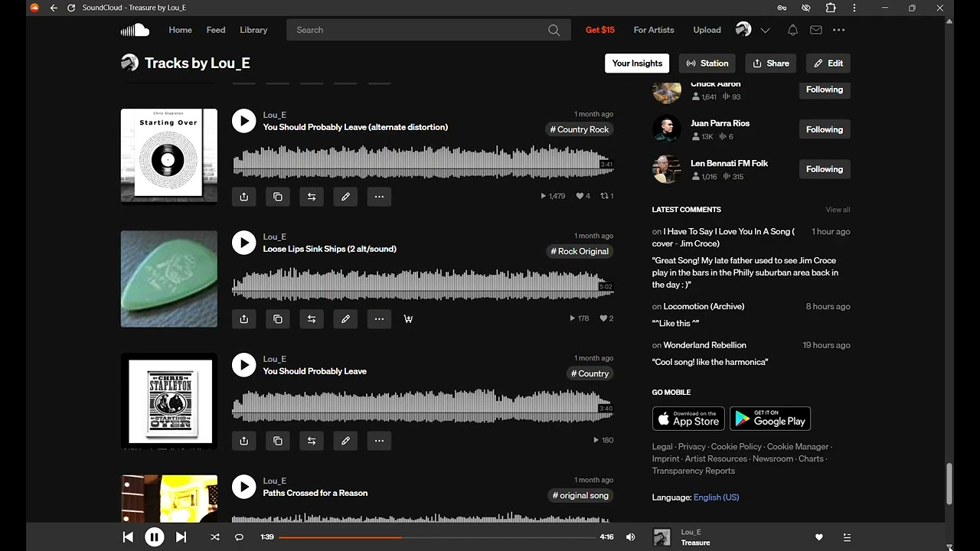Click the Share button in page header
This screenshot has width=980, height=551.
[771, 64]
